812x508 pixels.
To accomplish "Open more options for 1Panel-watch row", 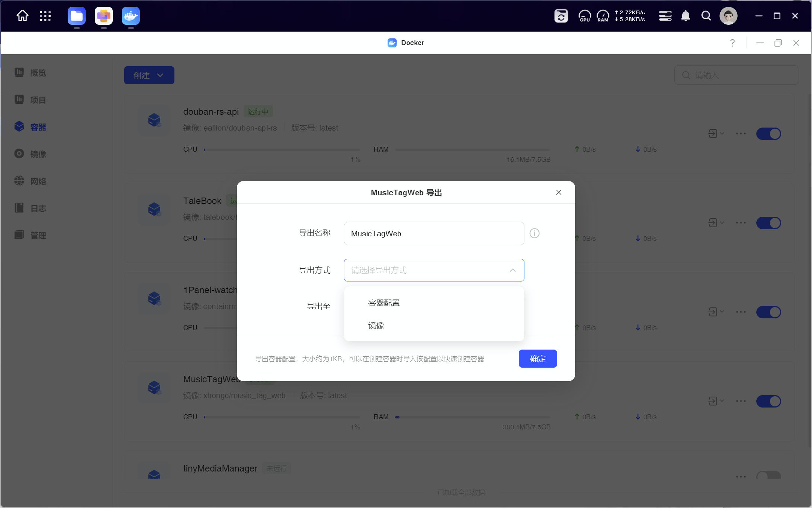I will [x=741, y=312].
